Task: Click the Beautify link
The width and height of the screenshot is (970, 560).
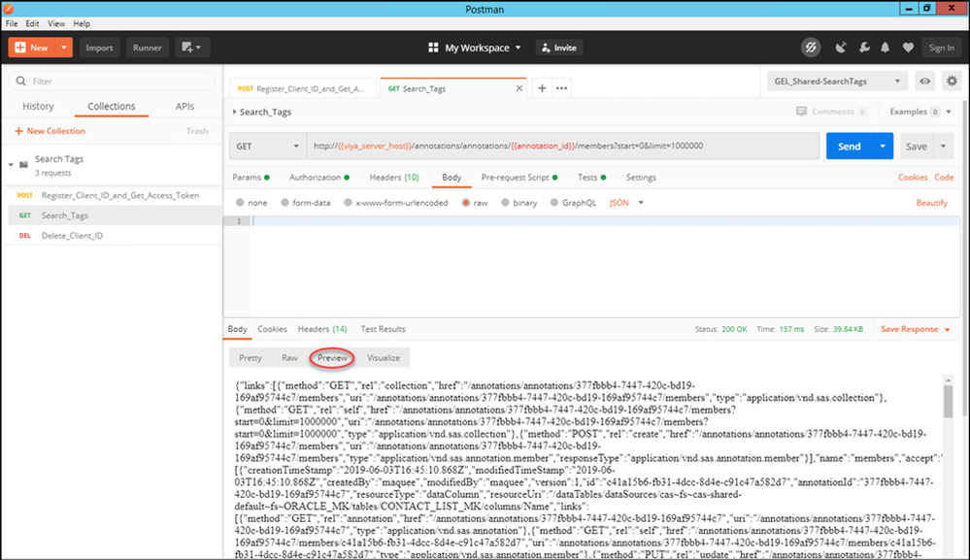Action: (931, 203)
